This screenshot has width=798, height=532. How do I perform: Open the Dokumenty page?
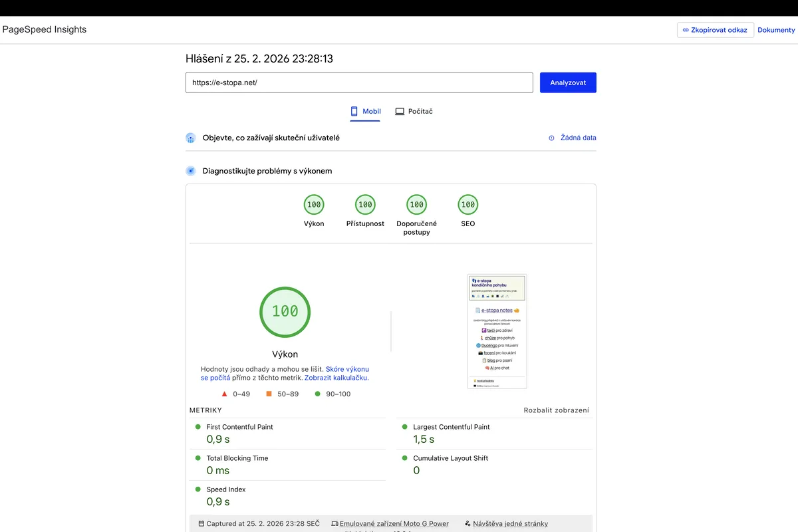tap(776, 29)
